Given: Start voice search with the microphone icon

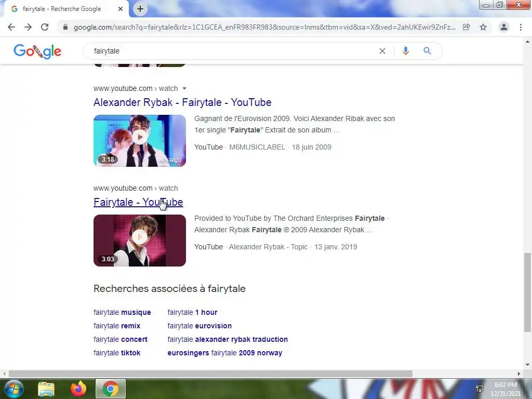Looking at the screenshot, I should (405, 51).
